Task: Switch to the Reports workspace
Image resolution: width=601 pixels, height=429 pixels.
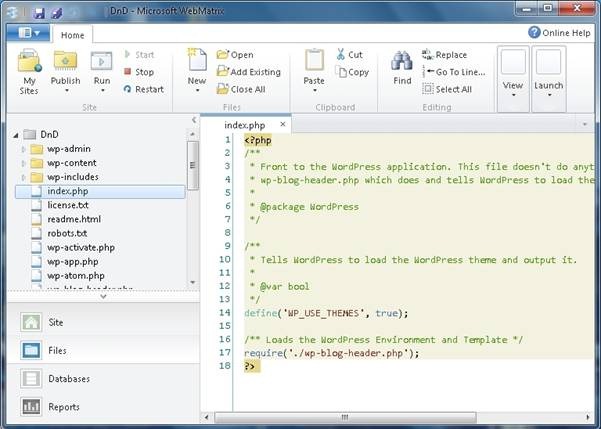Action: coord(64,407)
